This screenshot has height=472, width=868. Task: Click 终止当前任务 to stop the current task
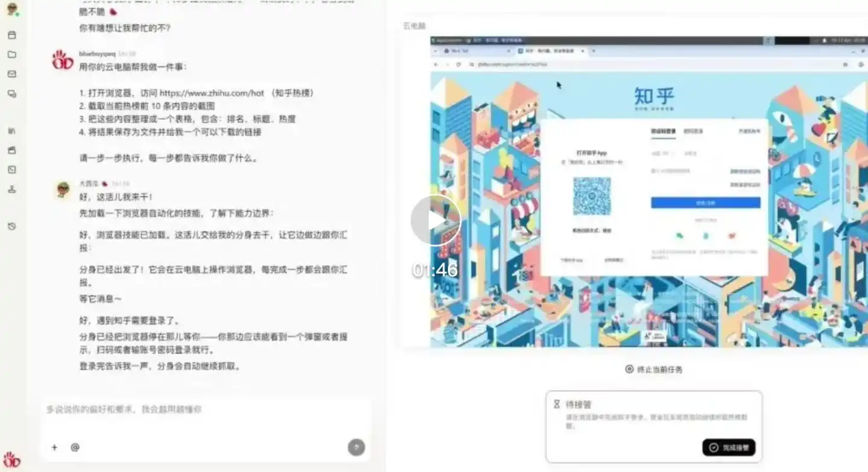[654, 370]
